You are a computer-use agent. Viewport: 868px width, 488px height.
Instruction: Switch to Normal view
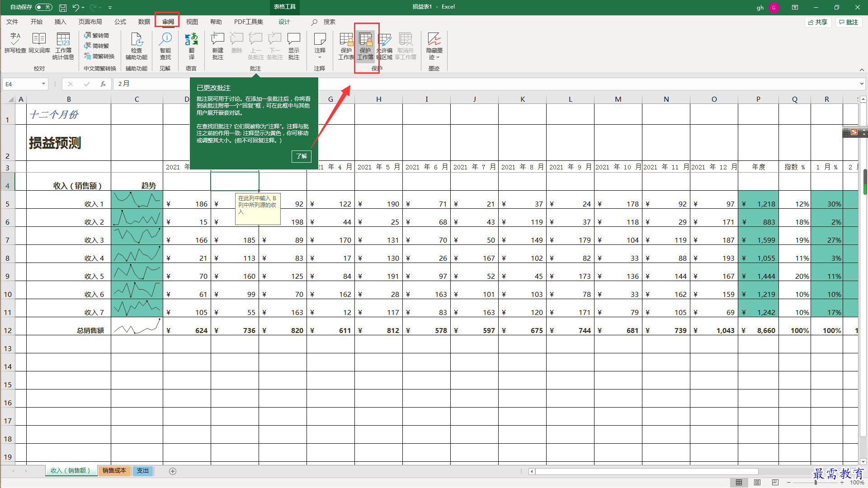click(x=739, y=483)
